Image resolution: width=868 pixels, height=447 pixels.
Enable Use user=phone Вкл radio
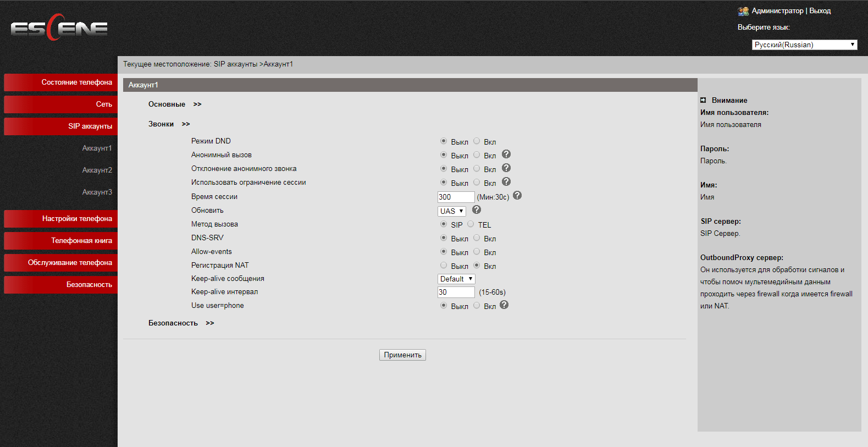477,306
